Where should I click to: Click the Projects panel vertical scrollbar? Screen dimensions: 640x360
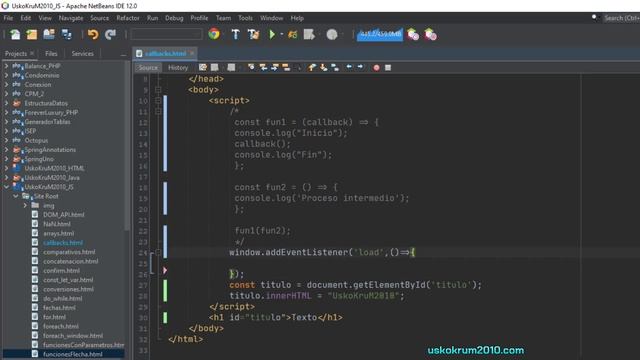pyautogui.click(x=127, y=147)
